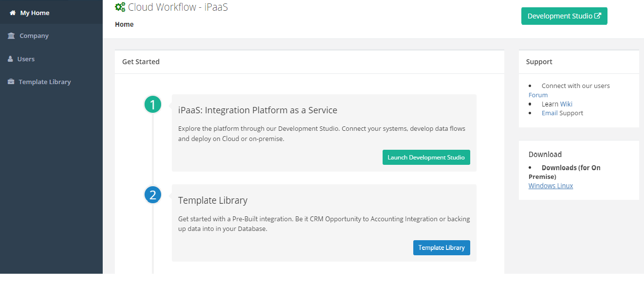Download the Windows on-premise version
The width and height of the screenshot is (644, 282).
541,186
